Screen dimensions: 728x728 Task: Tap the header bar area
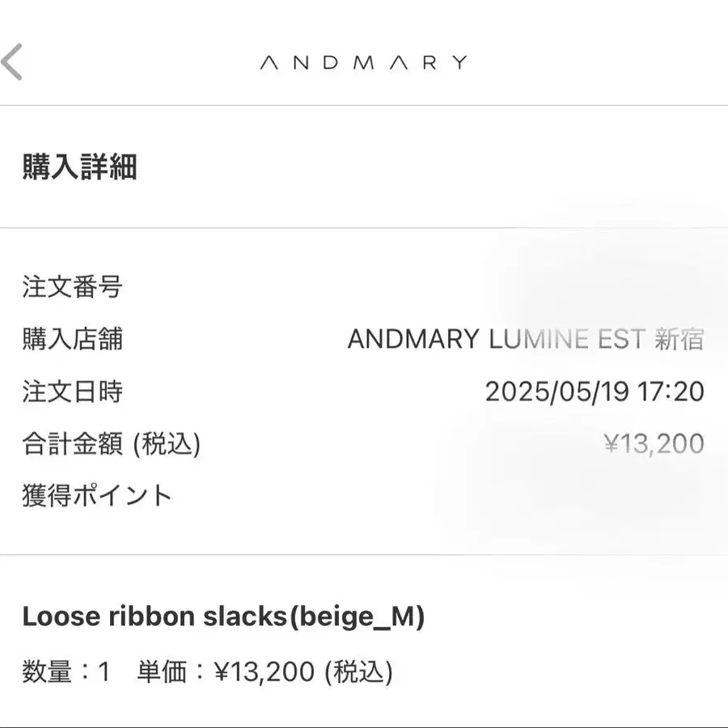tap(364, 61)
